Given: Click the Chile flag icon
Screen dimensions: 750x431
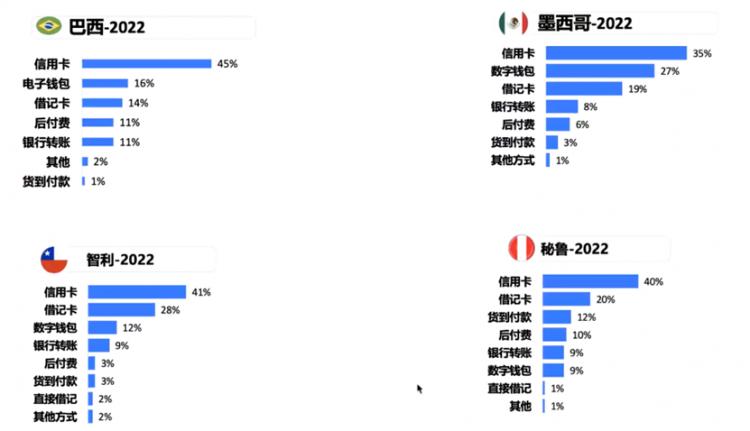Looking at the screenshot, I should pyautogui.click(x=54, y=260).
